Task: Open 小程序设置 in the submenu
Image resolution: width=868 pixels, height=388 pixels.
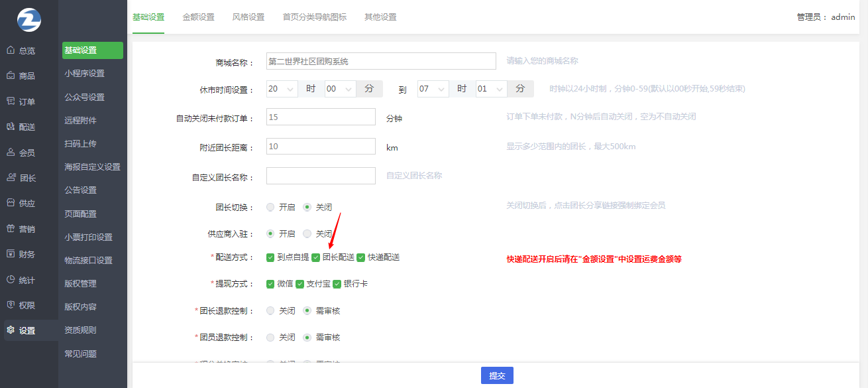Action: pyautogui.click(x=84, y=74)
